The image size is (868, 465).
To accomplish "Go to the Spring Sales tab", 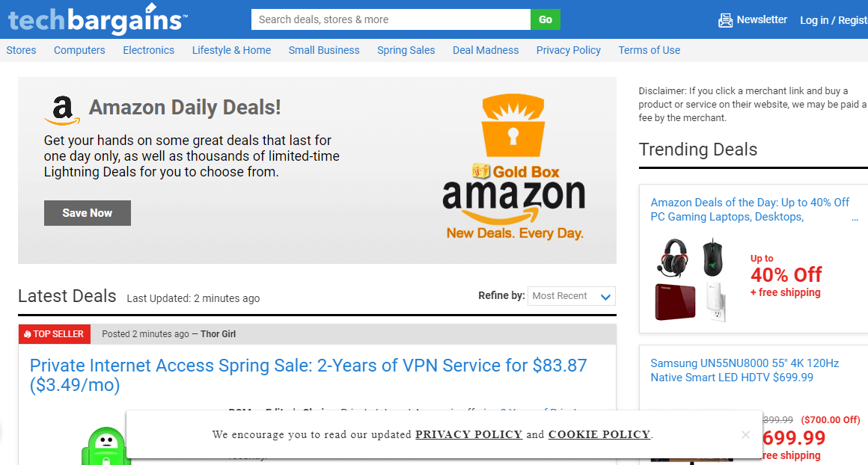I will pyautogui.click(x=406, y=50).
